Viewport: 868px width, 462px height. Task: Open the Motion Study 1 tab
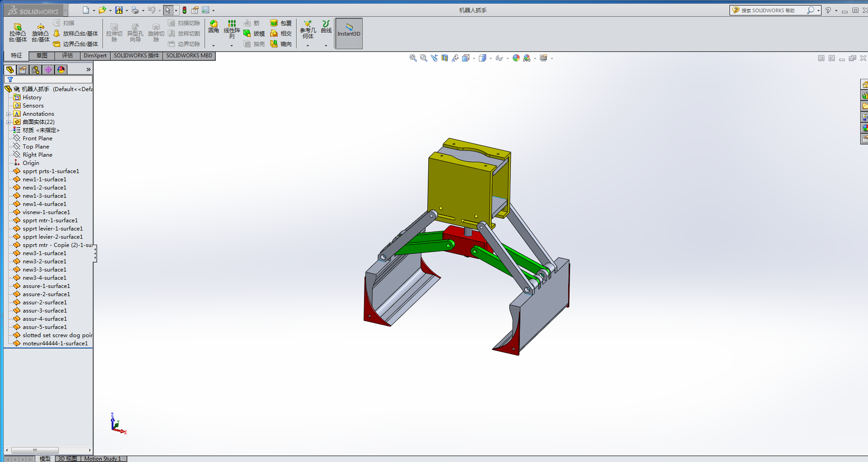coord(103,458)
